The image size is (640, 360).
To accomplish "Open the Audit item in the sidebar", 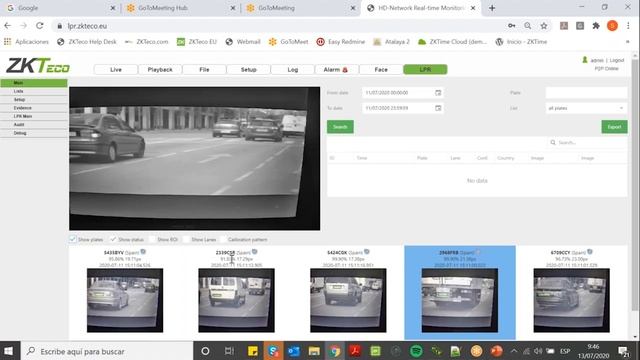I will [x=34, y=124].
